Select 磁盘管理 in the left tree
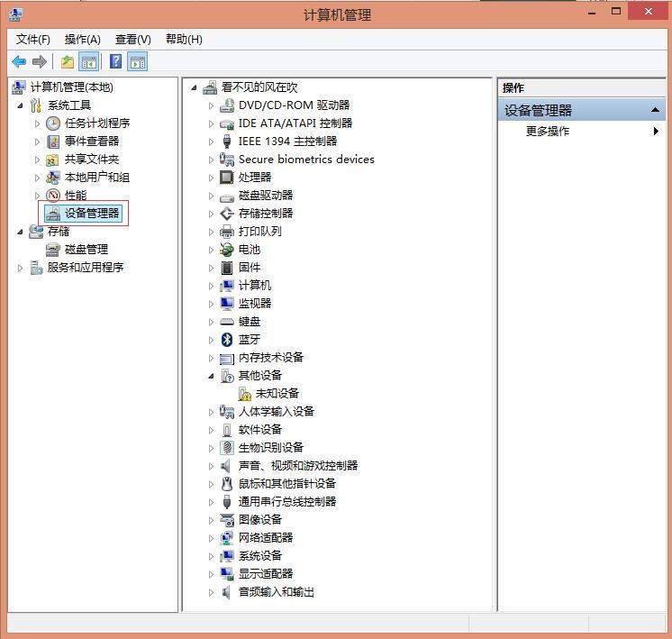The image size is (672, 639). pyautogui.click(x=86, y=250)
